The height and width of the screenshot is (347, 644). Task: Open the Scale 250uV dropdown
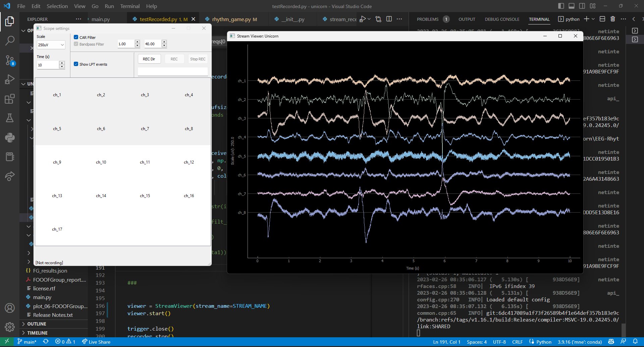(51, 45)
